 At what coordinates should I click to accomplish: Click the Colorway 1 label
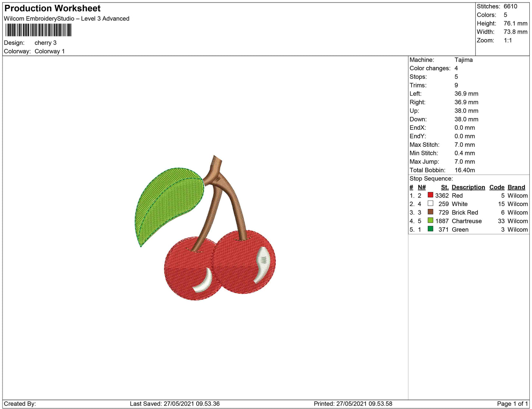point(50,51)
